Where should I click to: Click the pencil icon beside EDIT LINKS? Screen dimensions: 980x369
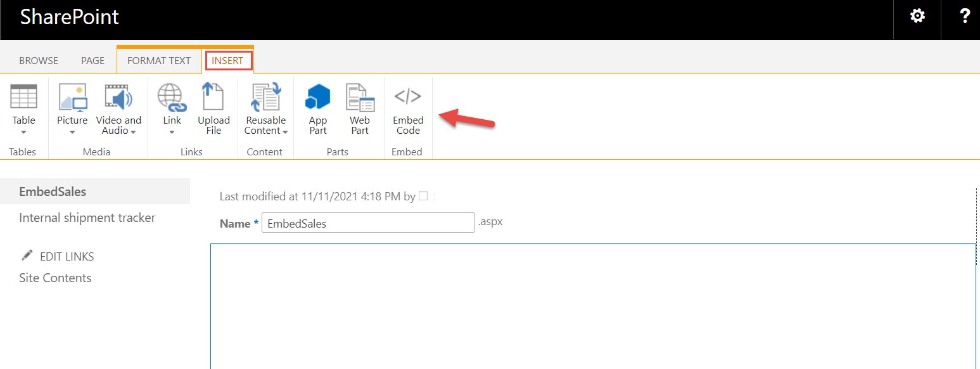point(27,255)
